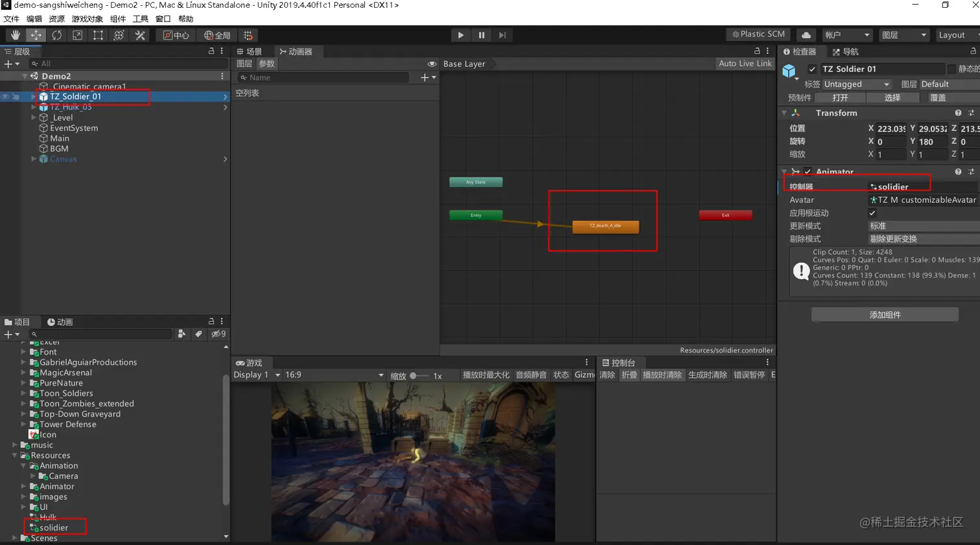Open 16:9 aspect ratio dropdown
Screen dimensions: 980x545
pyautogui.click(x=334, y=375)
